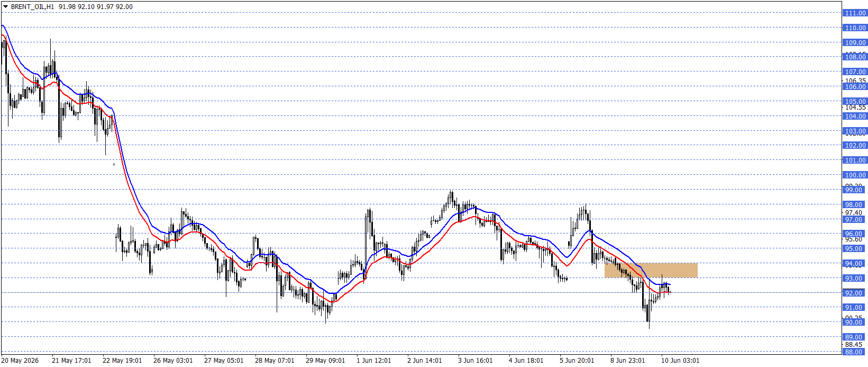This screenshot has height=367, width=868.
Task: Click the 105.00 price axis label
Action: (855, 101)
